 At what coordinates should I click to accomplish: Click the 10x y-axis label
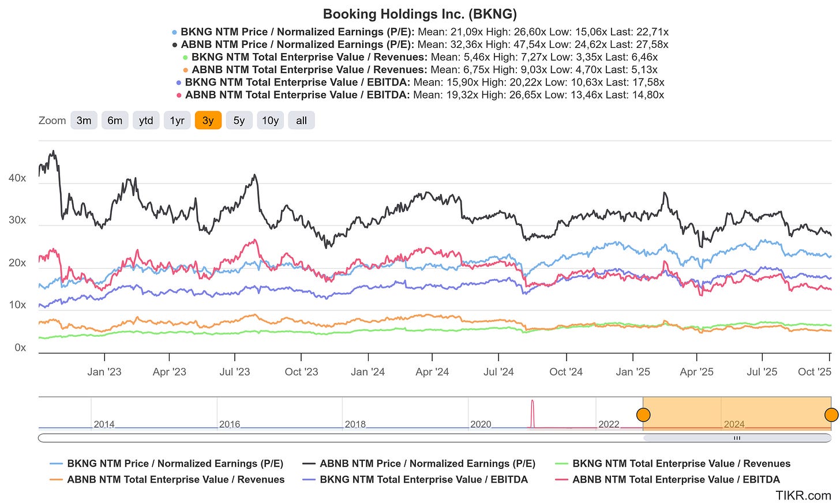[x=17, y=305]
